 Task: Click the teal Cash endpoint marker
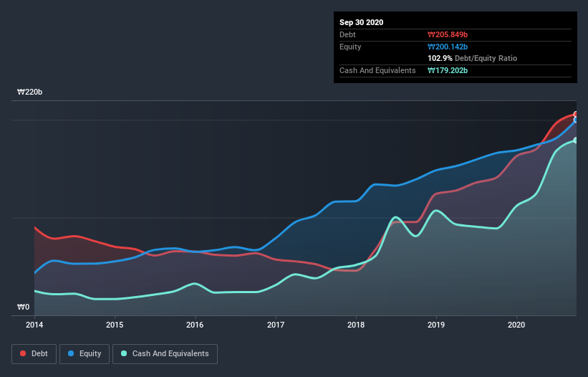point(576,140)
